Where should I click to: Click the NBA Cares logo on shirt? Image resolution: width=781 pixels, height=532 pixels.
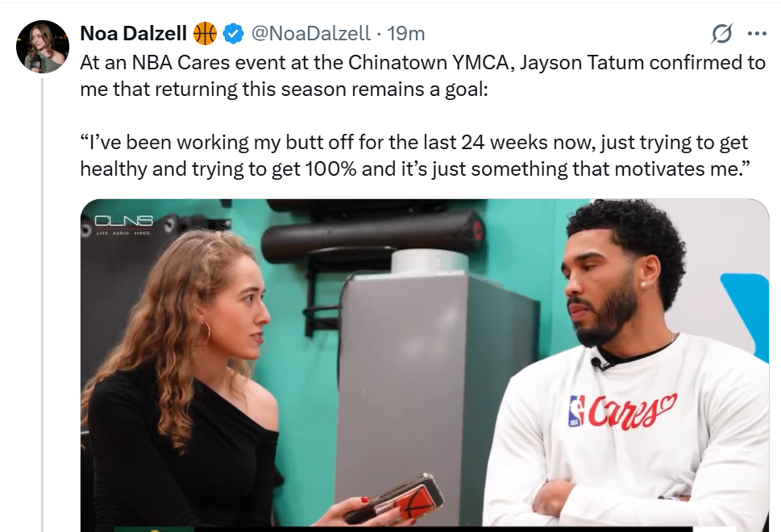(x=622, y=409)
